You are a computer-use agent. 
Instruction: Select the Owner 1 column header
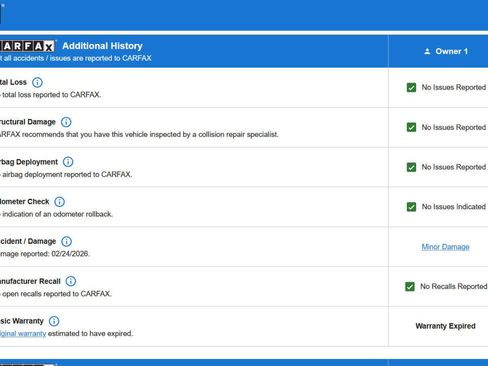coord(438,51)
